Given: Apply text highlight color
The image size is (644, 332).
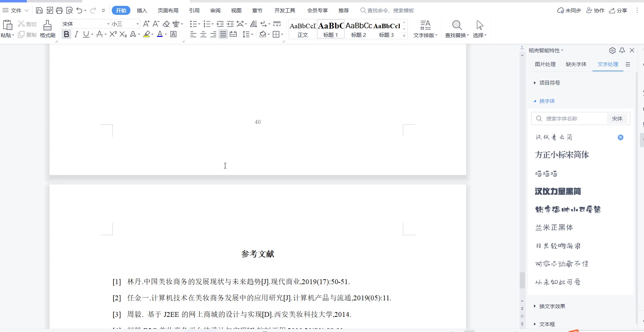Looking at the screenshot, I should (147, 34).
